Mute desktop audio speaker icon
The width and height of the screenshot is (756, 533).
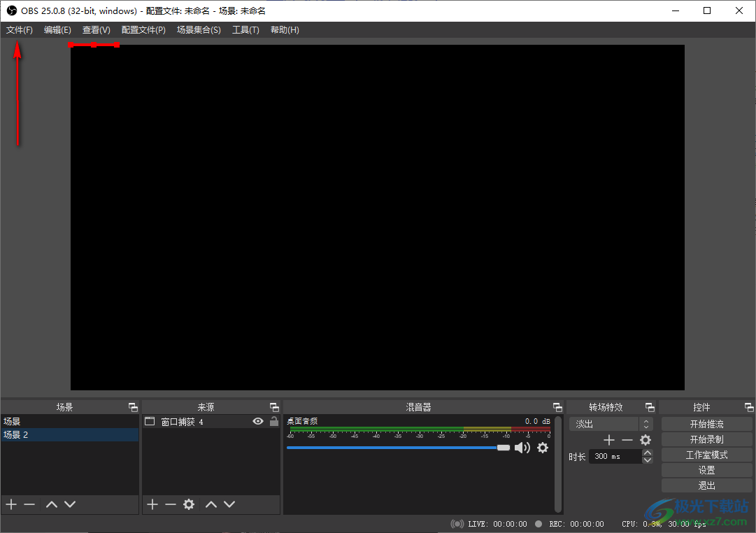522,448
